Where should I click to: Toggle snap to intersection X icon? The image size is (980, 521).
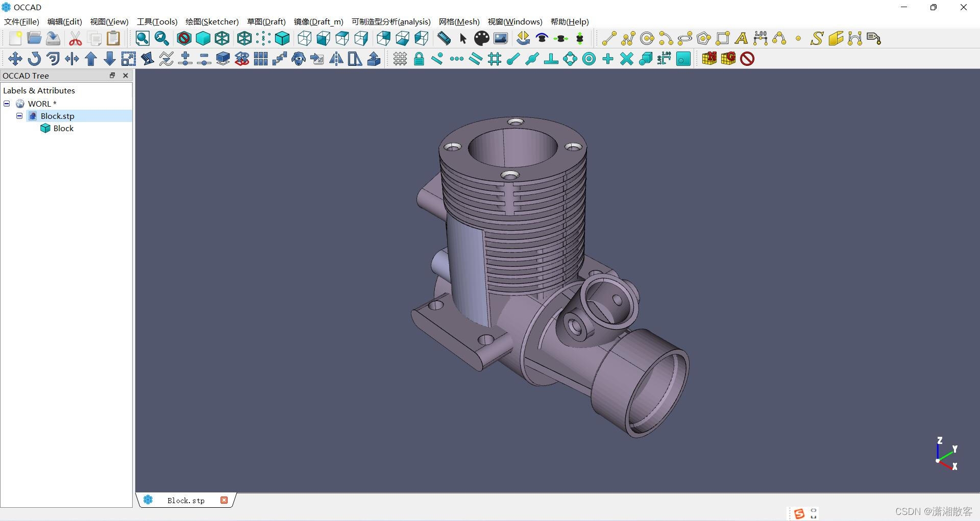pyautogui.click(x=626, y=59)
